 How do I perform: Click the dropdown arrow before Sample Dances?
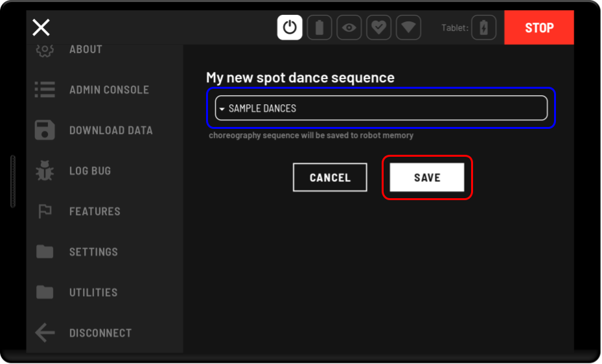click(x=222, y=109)
